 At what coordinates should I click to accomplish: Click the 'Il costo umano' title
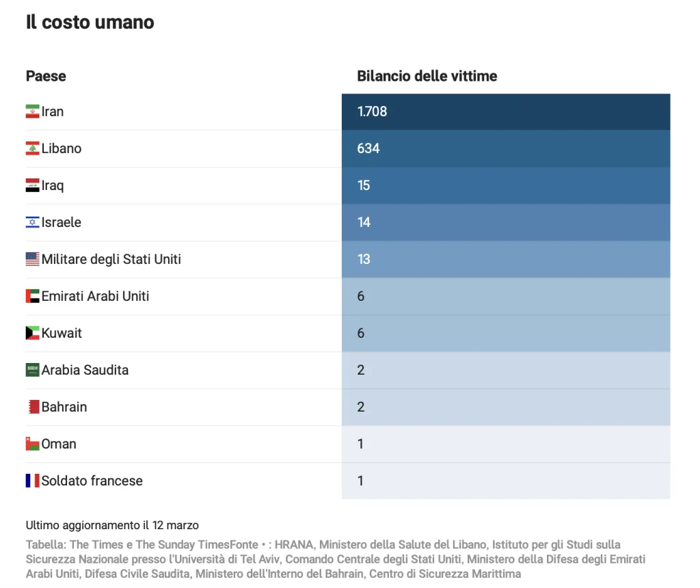(x=90, y=22)
